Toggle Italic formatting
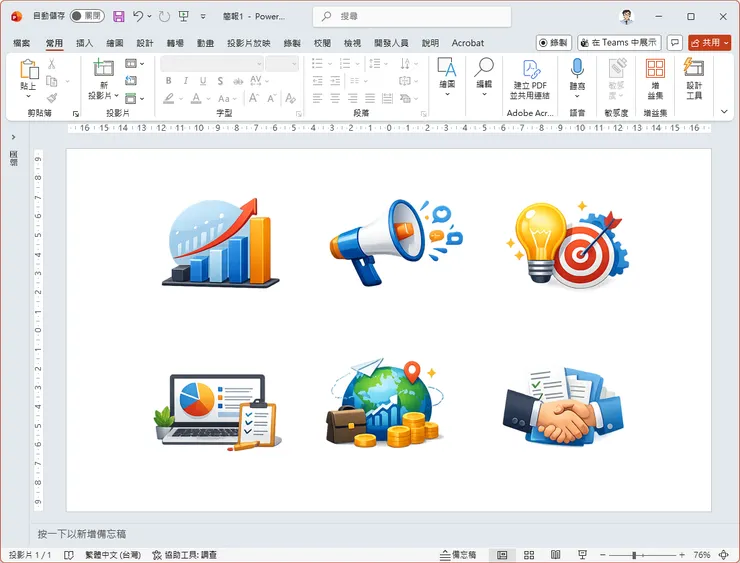This screenshot has height=563, width=740. coord(185,81)
